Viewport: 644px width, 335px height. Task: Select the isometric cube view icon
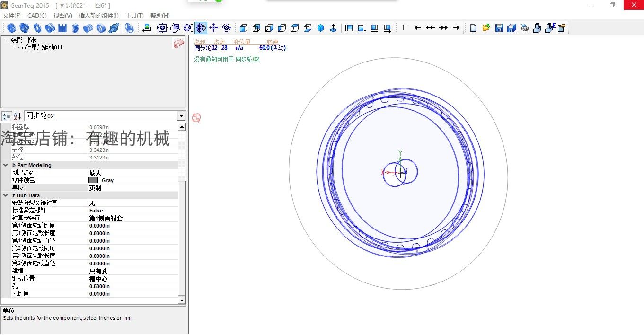point(320,28)
